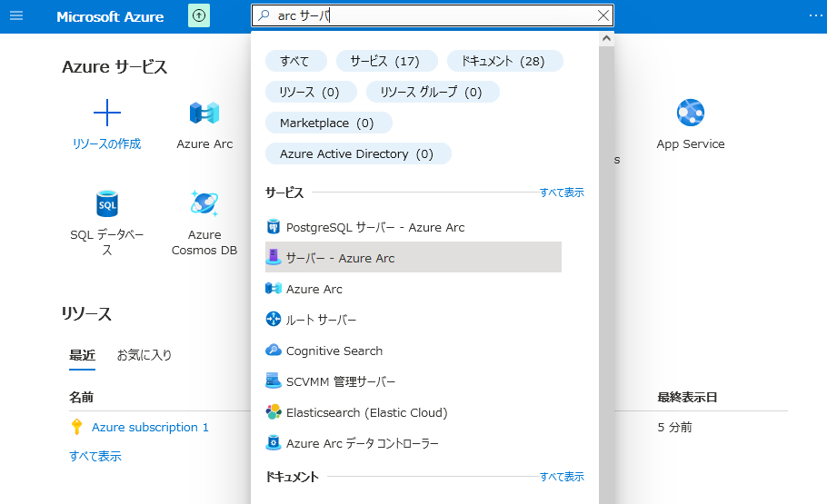Open the more options ellipsis in the header
Viewport: 827px width, 504px height.
coord(815,15)
